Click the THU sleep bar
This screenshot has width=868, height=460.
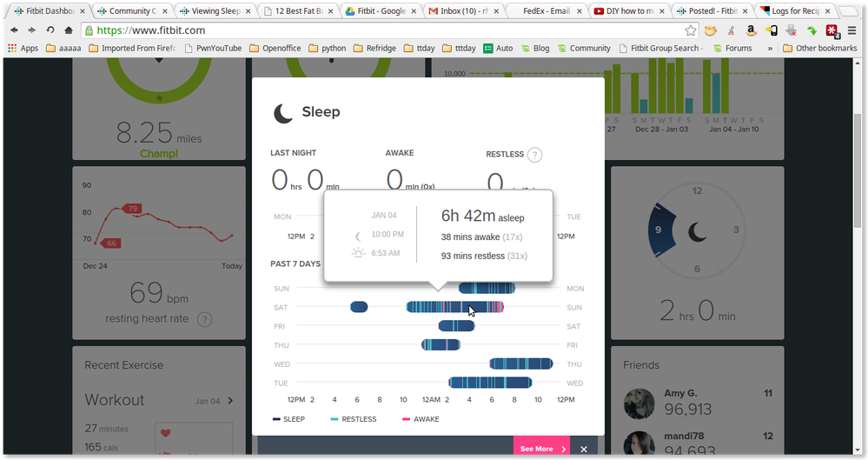tap(441, 344)
